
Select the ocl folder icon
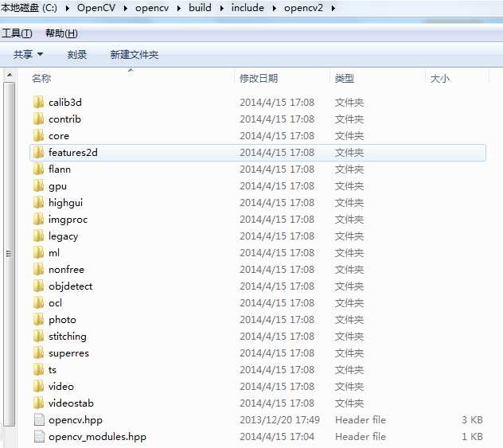pos(38,302)
